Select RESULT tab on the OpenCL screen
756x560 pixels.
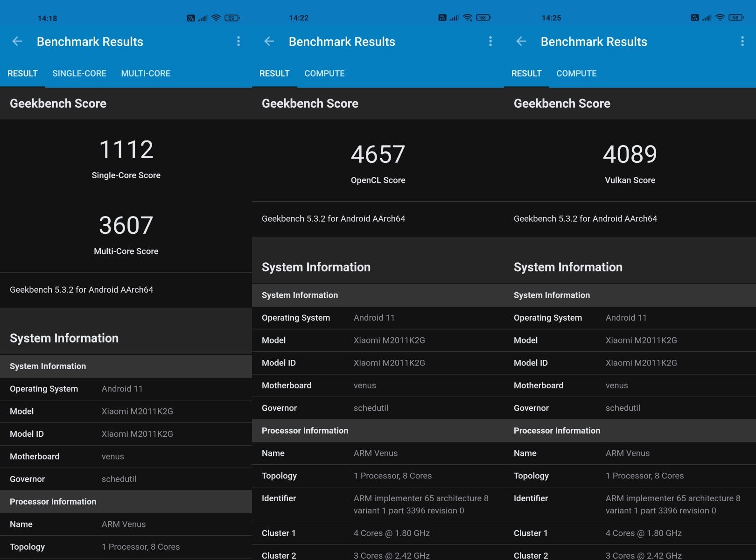pyautogui.click(x=274, y=73)
